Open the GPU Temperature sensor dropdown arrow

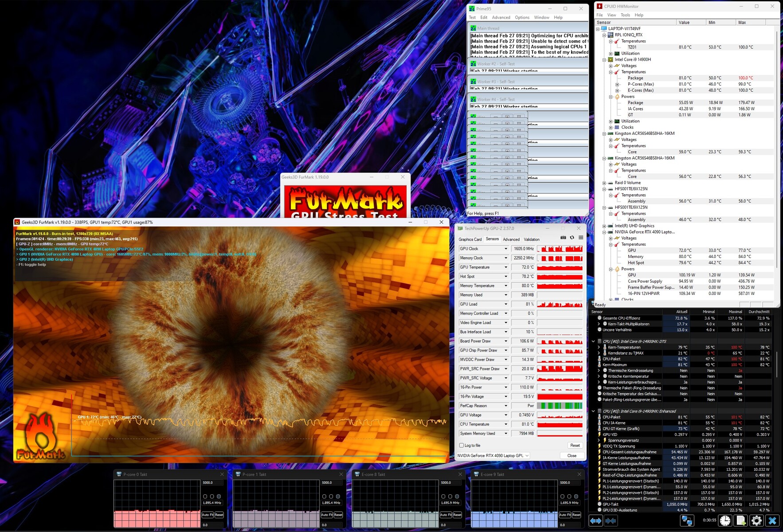coord(505,267)
